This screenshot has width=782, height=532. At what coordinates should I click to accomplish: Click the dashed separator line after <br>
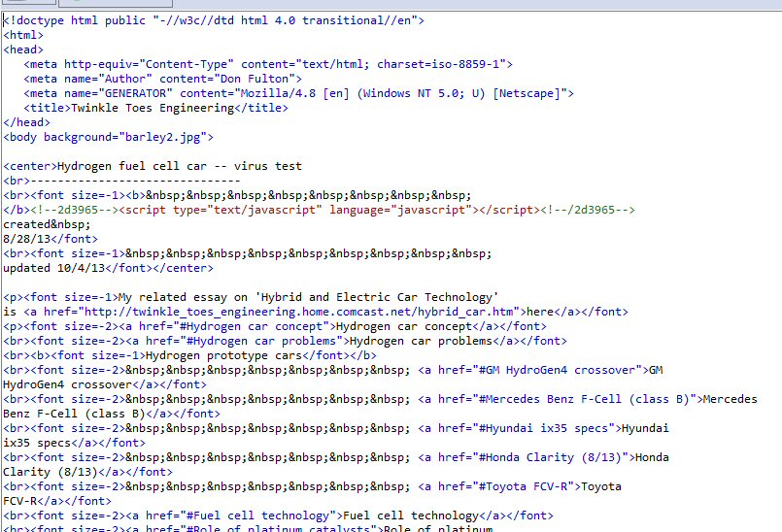coord(135,181)
